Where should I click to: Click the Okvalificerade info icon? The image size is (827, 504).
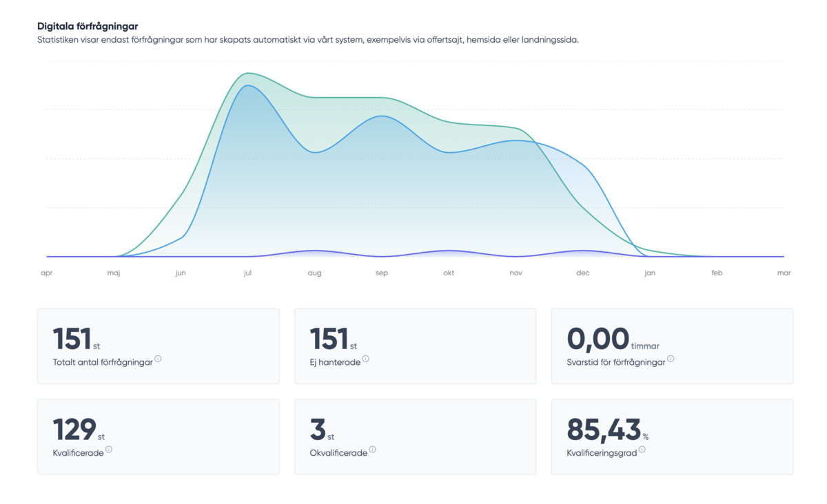point(373,450)
